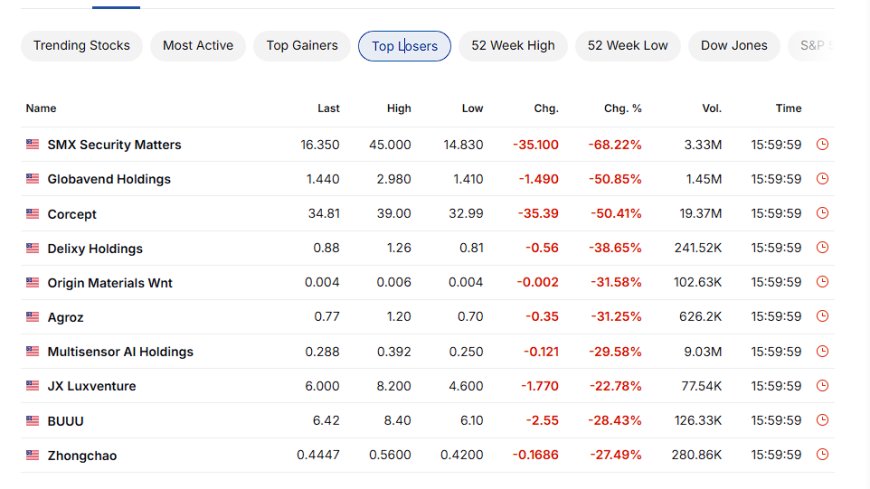Click the US flag beside Globavend Holdings
870x489 pixels.
click(x=33, y=179)
